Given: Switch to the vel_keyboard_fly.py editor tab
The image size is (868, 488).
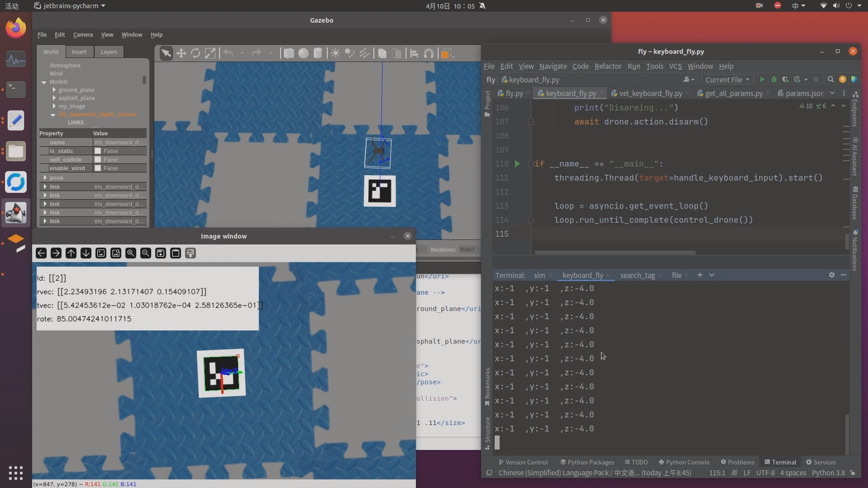Looking at the screenshot, I should click(x=650, y=93).
